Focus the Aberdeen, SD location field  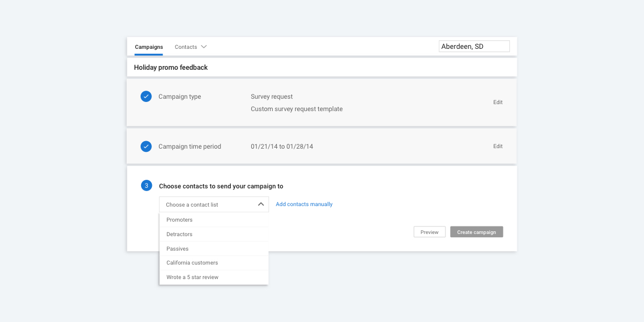tap(474, 47)
